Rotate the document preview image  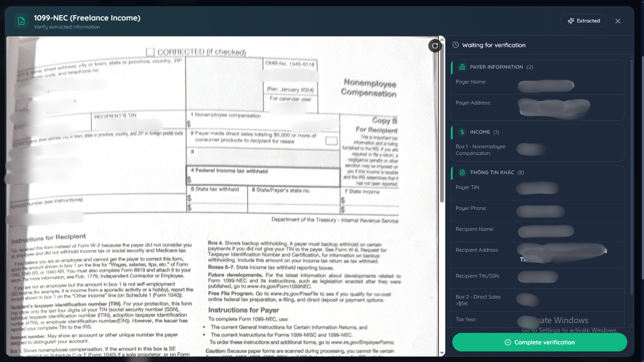tap(435, 46)
